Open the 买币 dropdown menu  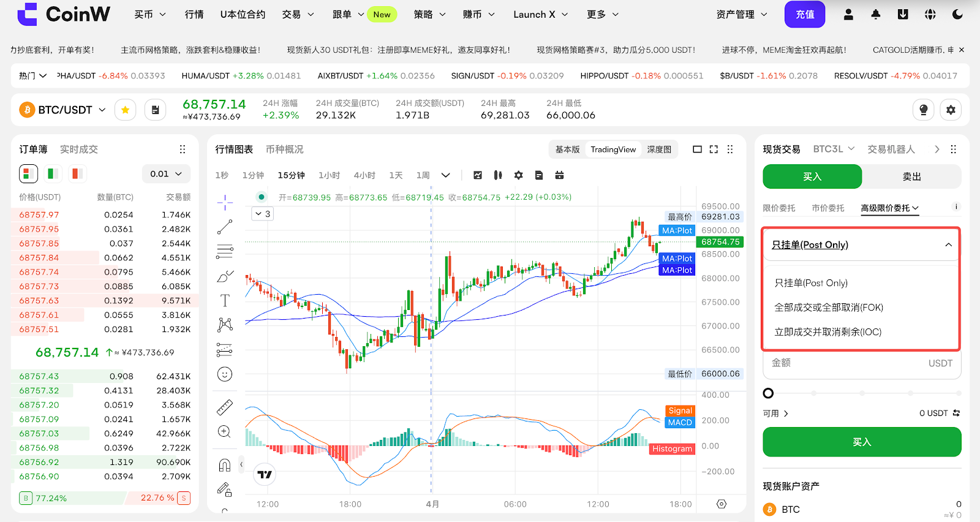click(x=150, y=14)
